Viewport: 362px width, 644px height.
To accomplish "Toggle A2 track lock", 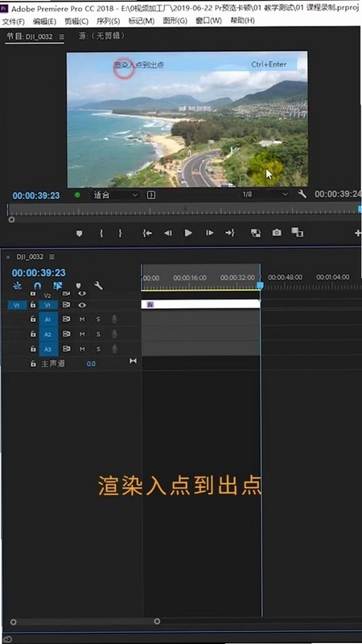I will [x=33, y=334].
